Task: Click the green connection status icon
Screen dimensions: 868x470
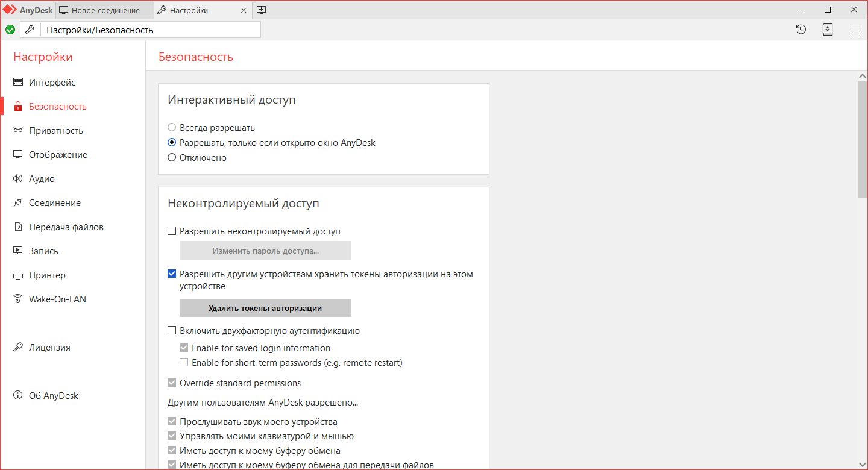Action: 10,30
